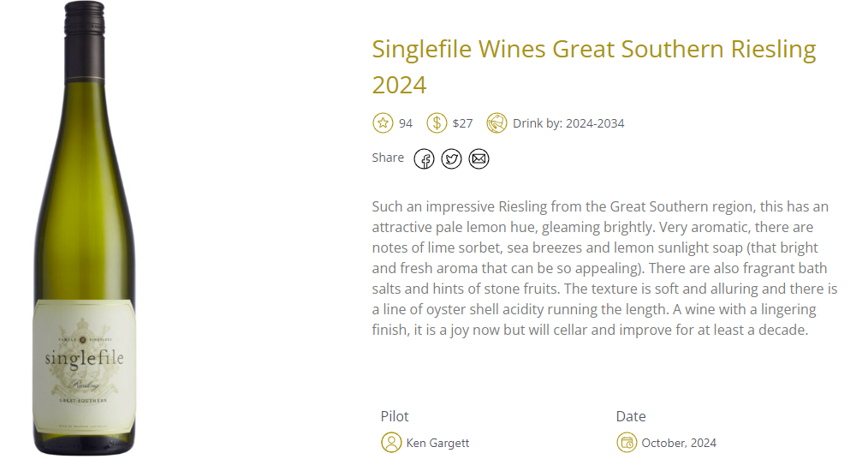Viewport: 868px width, 471px height.
Task: Click the wine review description paragraph
Action: tap(604, 268)
